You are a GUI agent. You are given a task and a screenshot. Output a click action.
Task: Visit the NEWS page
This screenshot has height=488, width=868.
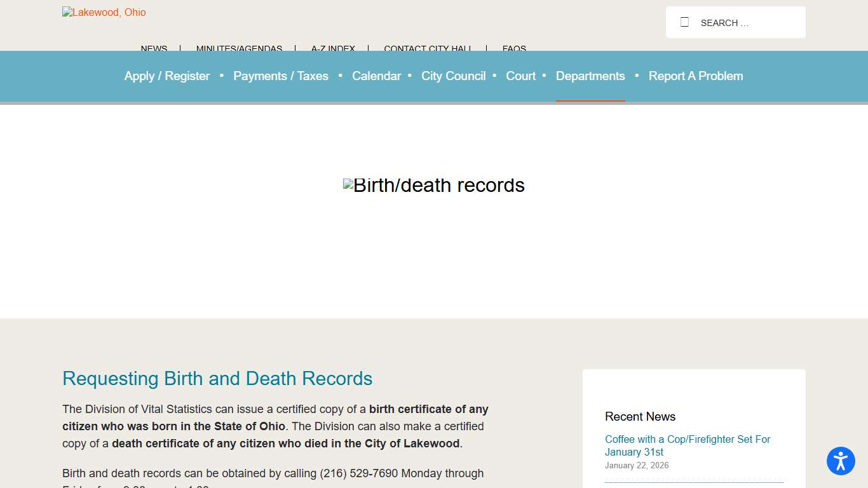click(x=153, y=49)
